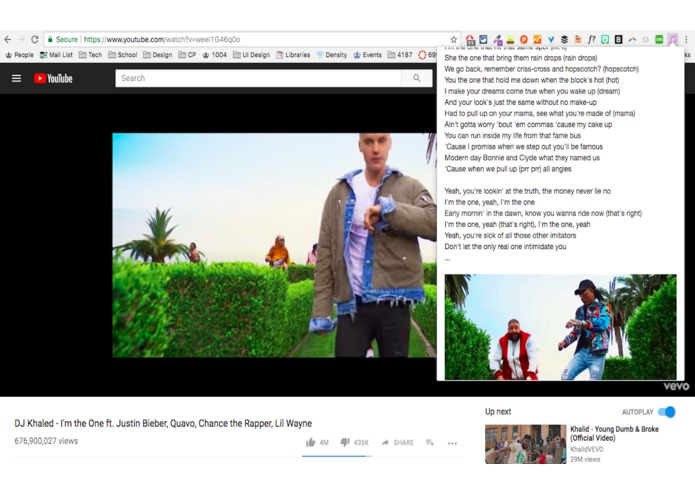Click inside the YouTube search field
The height and width of the screenshot is (494, 695).
pyautogui.click(x=258, y=78)
